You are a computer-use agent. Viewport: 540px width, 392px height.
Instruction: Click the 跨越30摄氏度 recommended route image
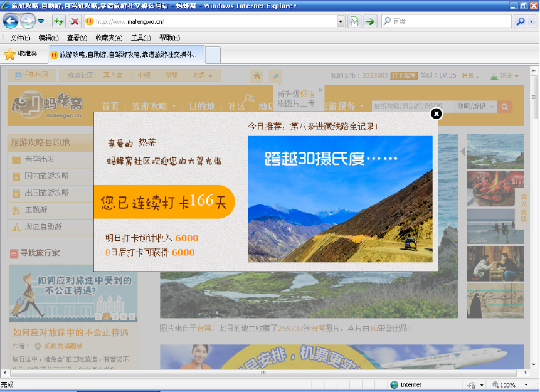pyautogui.click(x=341, y=199)
